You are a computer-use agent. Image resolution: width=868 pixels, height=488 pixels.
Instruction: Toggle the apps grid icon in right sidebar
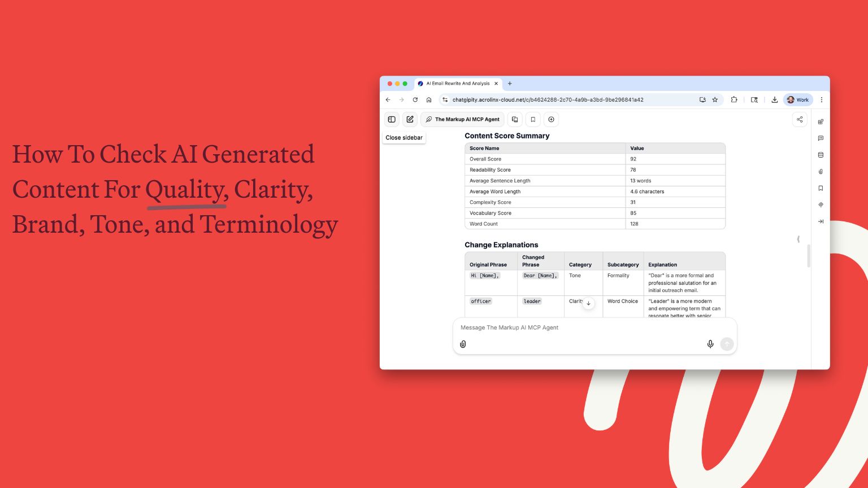tap(821, 121)
